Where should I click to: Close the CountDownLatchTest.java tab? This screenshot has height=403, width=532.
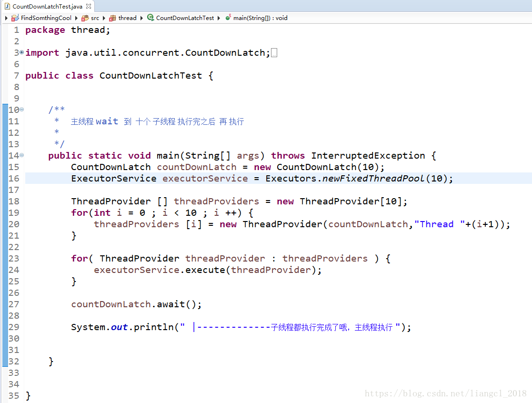pos(89,6)
